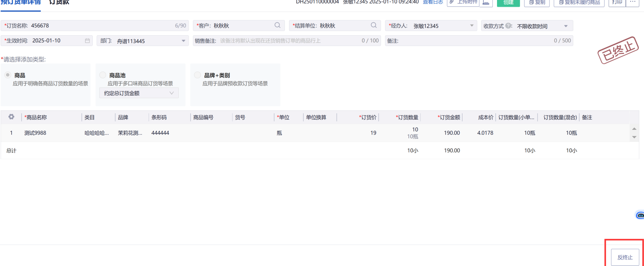
Task: Click the download icon next to 上传附件
Action: pyautogui.click(x=486, y=2)
